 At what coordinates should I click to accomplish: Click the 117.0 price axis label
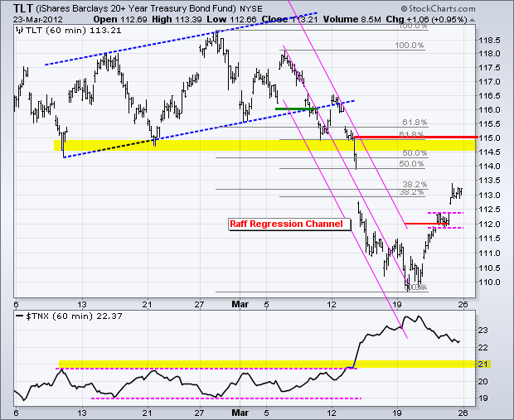489,82
